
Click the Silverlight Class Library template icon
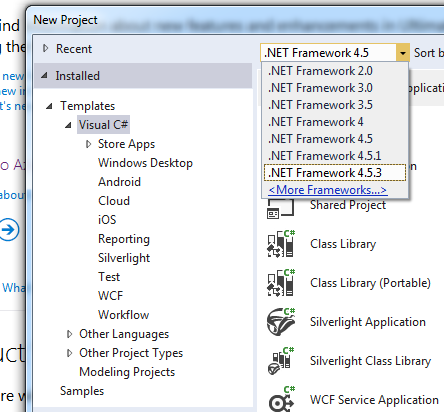tap(281, 361)
